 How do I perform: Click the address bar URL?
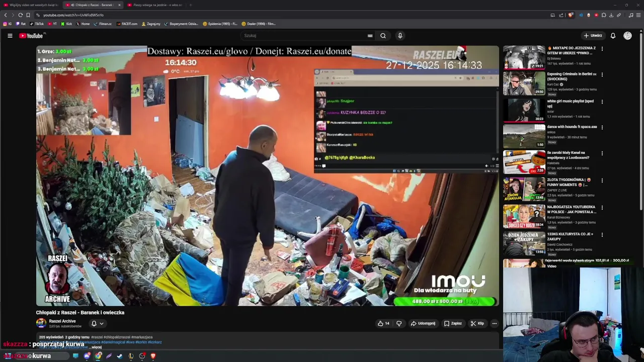(x=73, y=15)
